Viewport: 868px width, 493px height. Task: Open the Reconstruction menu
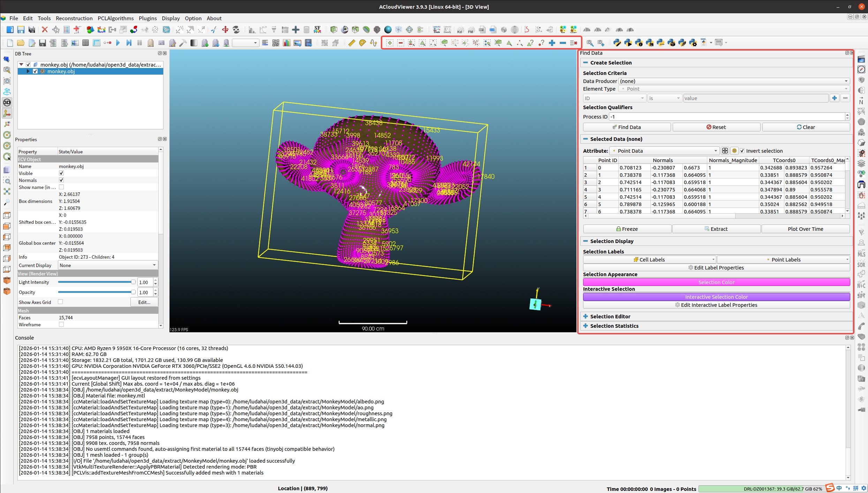point(74,18)
